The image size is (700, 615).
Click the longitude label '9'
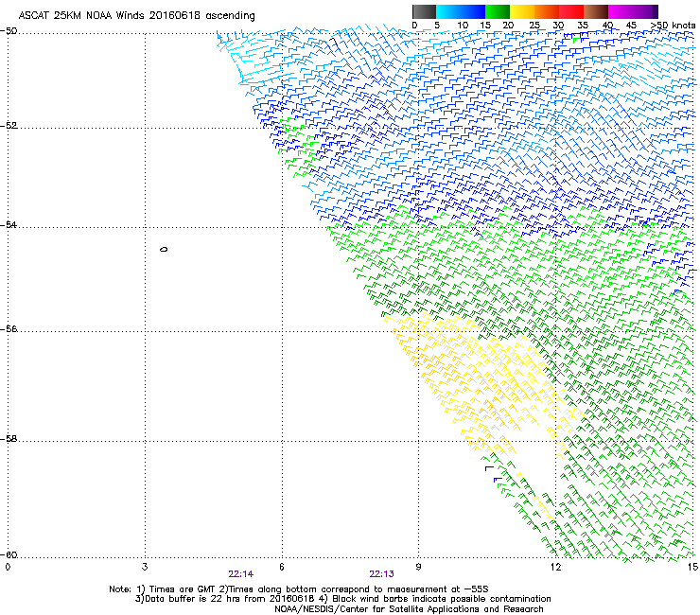[419, 567]
